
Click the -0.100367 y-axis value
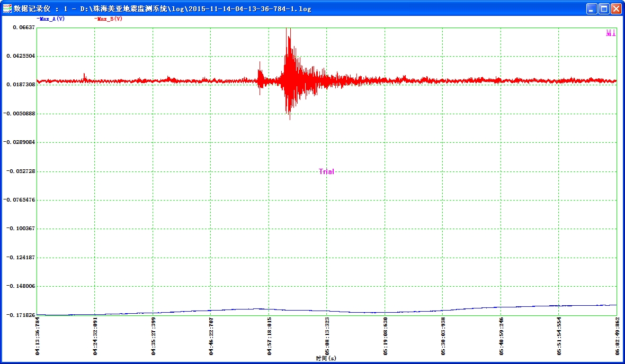[21, 229]
